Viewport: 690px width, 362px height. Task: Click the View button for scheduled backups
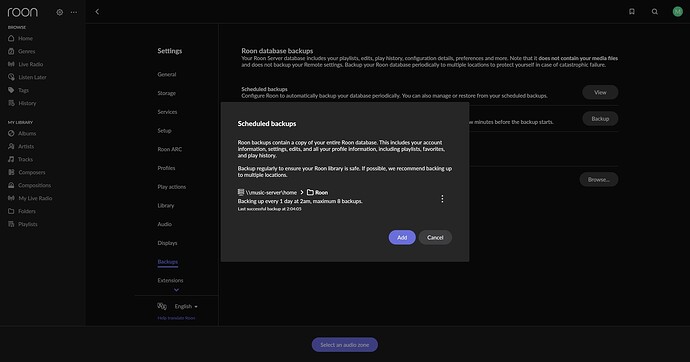(600, 92)
